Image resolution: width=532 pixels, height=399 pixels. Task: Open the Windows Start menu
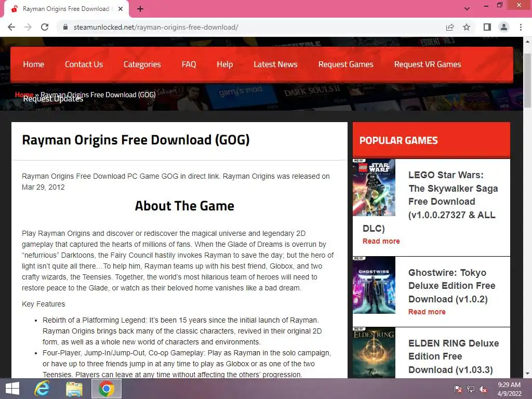[x=12, y=389]
